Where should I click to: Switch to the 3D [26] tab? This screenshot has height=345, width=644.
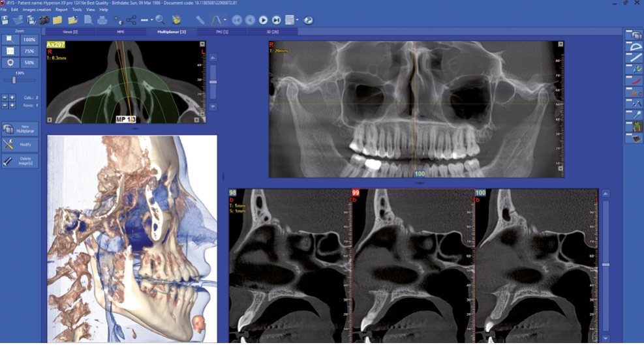(273, 31)
